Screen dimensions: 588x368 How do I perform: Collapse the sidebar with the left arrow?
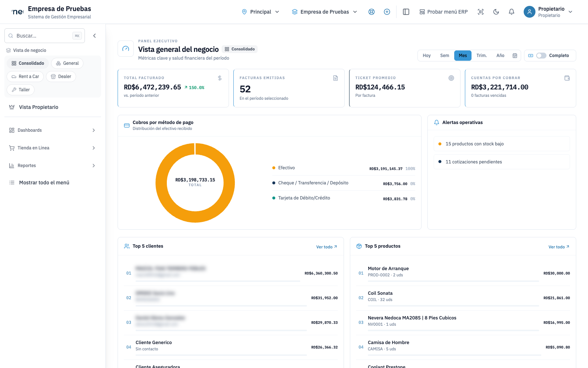(x=94, y=36)
